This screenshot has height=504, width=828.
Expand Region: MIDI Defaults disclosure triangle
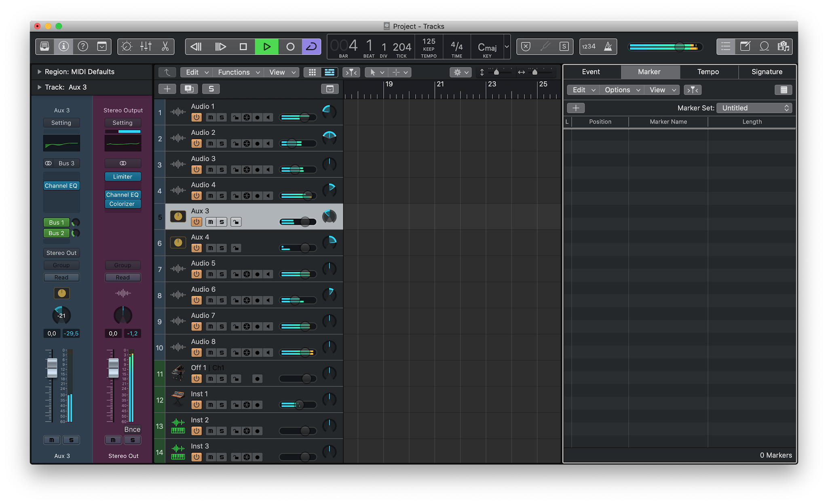point(39,72)
